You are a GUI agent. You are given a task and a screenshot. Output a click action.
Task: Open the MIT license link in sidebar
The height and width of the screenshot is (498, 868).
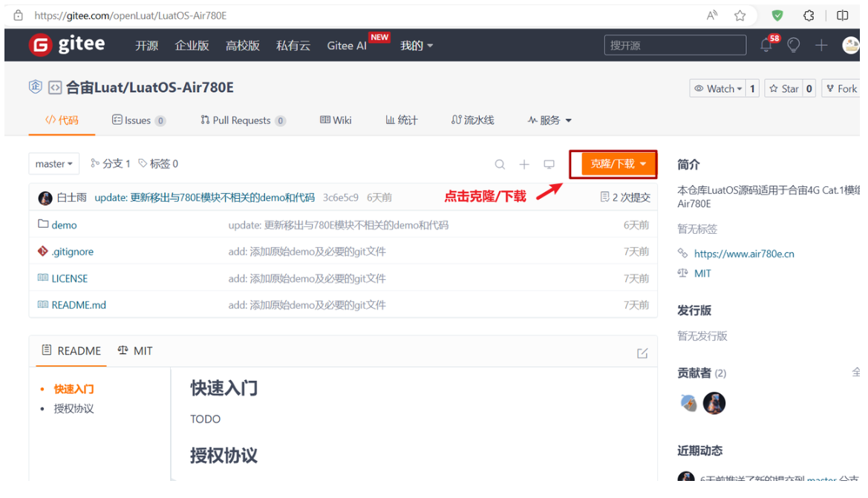point(702,273)
